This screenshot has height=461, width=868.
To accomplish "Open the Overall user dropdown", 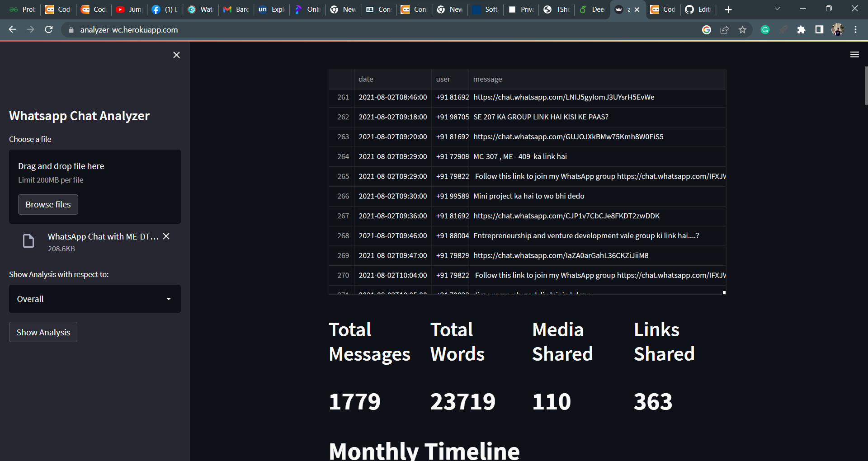I will (95, 299).
